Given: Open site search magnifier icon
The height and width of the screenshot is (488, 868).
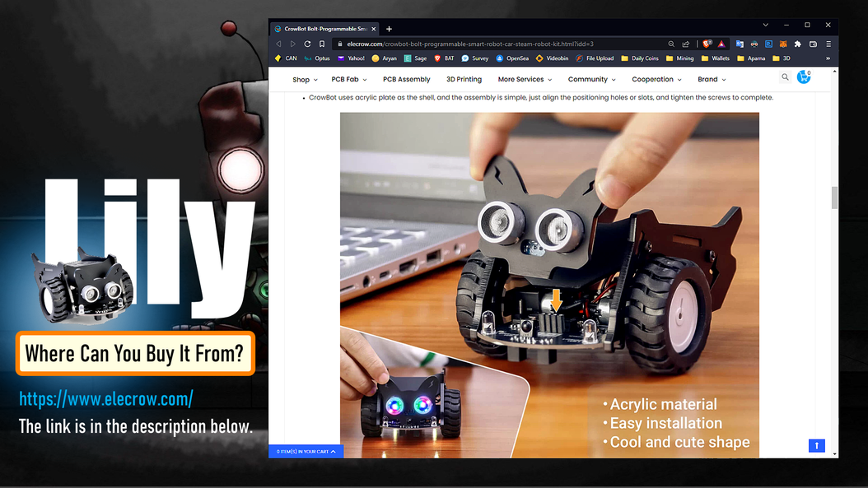Looking at the screenshot, I should pyautogui.click(x=785, y=77).
